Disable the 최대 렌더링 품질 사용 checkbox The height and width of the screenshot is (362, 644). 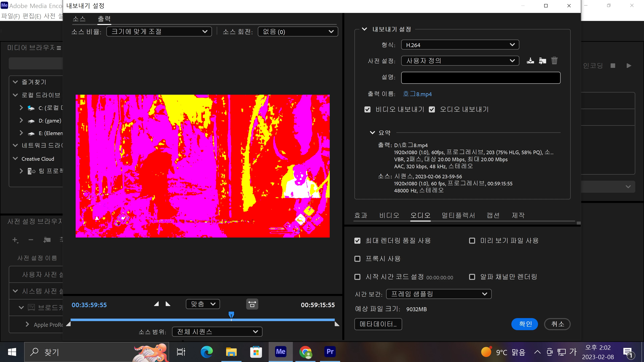click(358, 241)
